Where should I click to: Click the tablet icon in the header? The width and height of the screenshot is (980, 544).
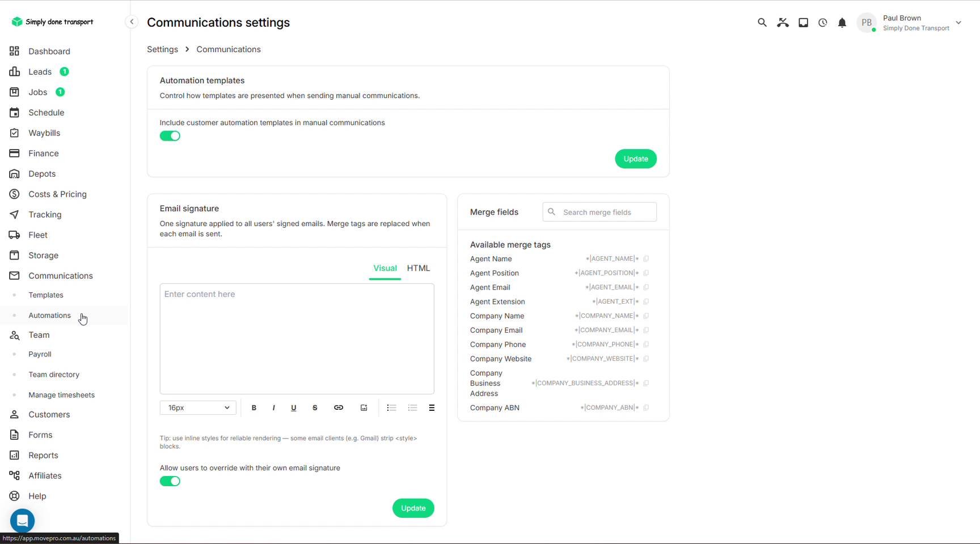pos(803,23)
